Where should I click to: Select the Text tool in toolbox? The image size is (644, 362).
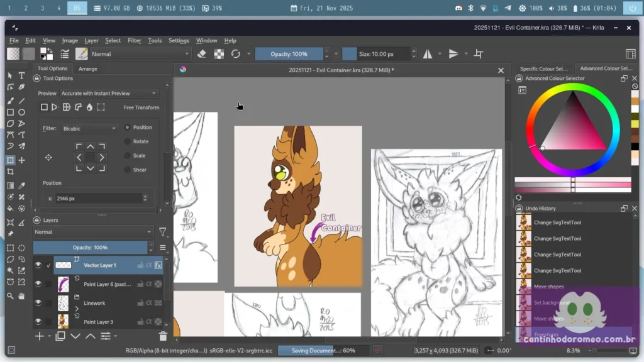pyautogui.click(x=21, y=75)
